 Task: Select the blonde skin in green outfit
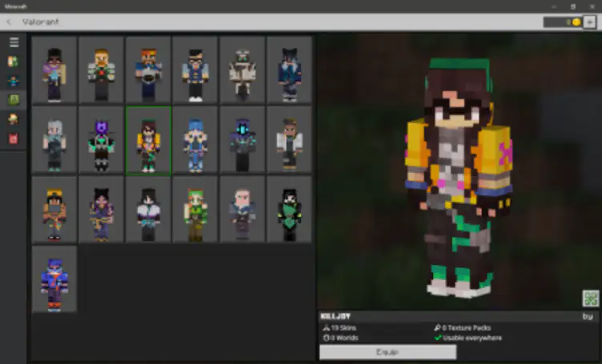(x=195, y=210)
